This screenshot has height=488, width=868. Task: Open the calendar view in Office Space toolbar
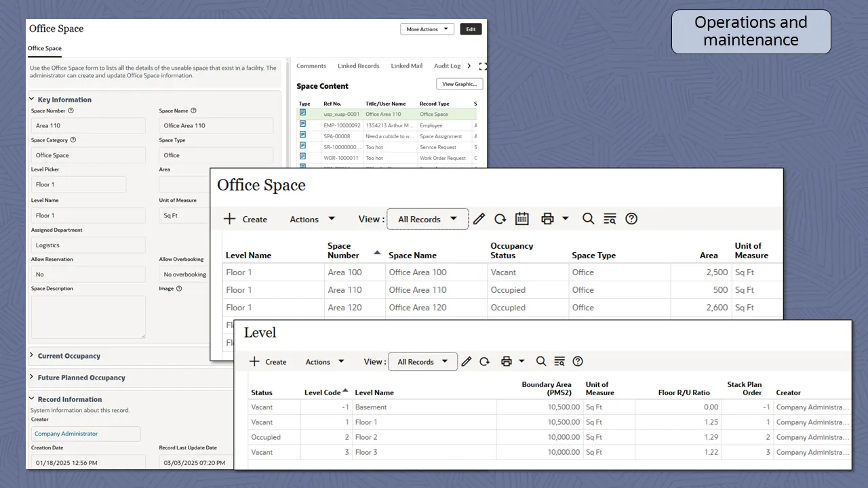click(521, 218)
